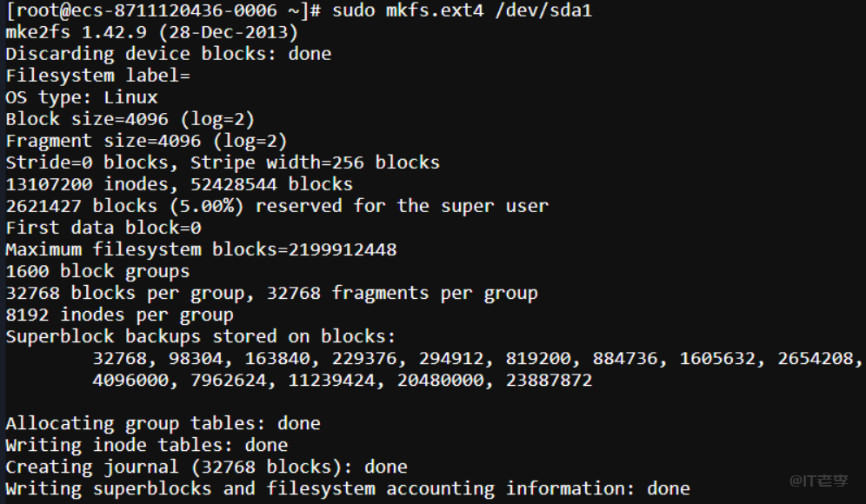Click the 'Maximum filesystem blocks=2199912448' line
The image size is (866, 504).
[x=201, y=249]
